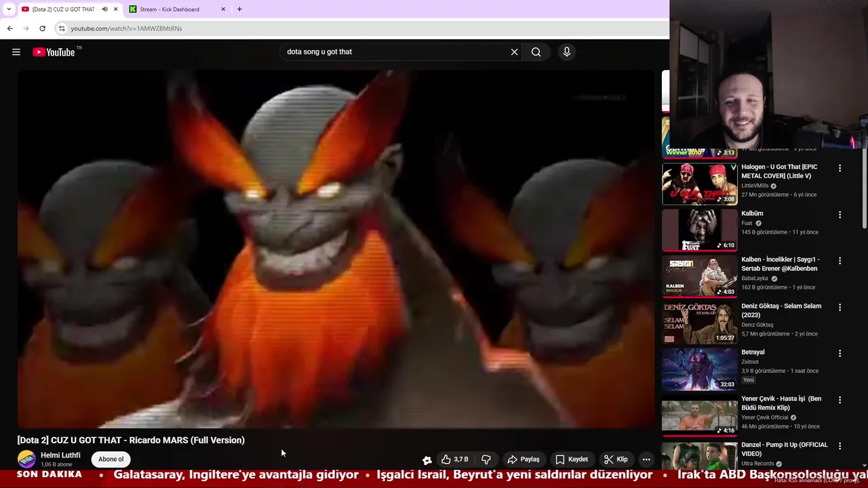Open options menu for Kalben İncelikler video
This screenshot has width=868, height=488.
coord(840,261)
